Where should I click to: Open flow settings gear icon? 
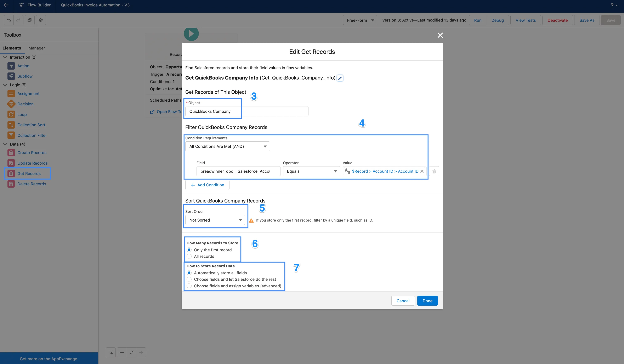coord(41,20)
